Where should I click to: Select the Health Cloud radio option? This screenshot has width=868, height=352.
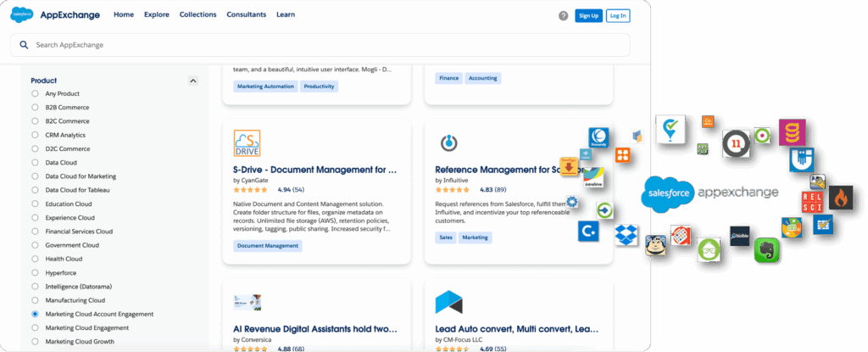pos(35,259)
